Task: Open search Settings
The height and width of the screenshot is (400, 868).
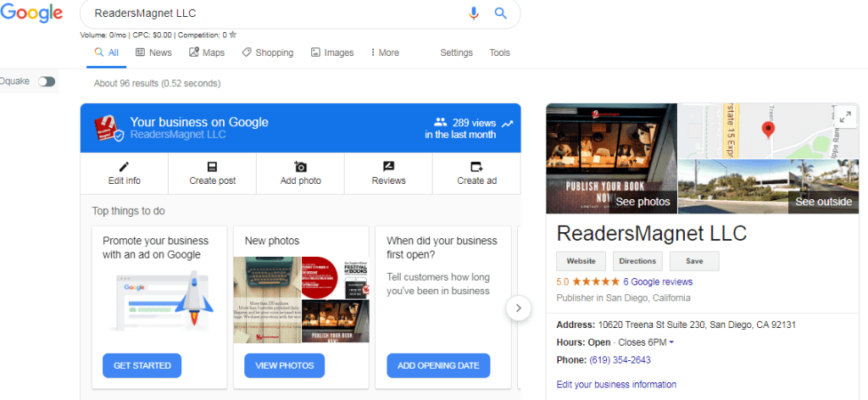Action: tap(457, 53)
